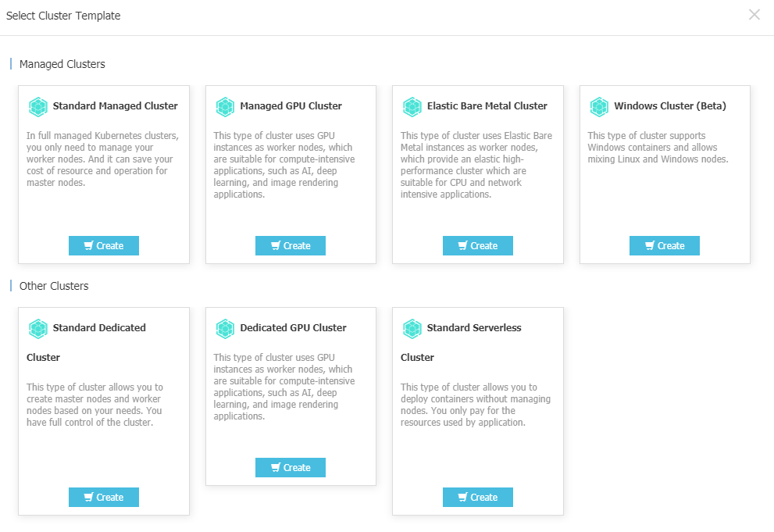Click the Managed GPU Cluster hexagon icon

225,106
